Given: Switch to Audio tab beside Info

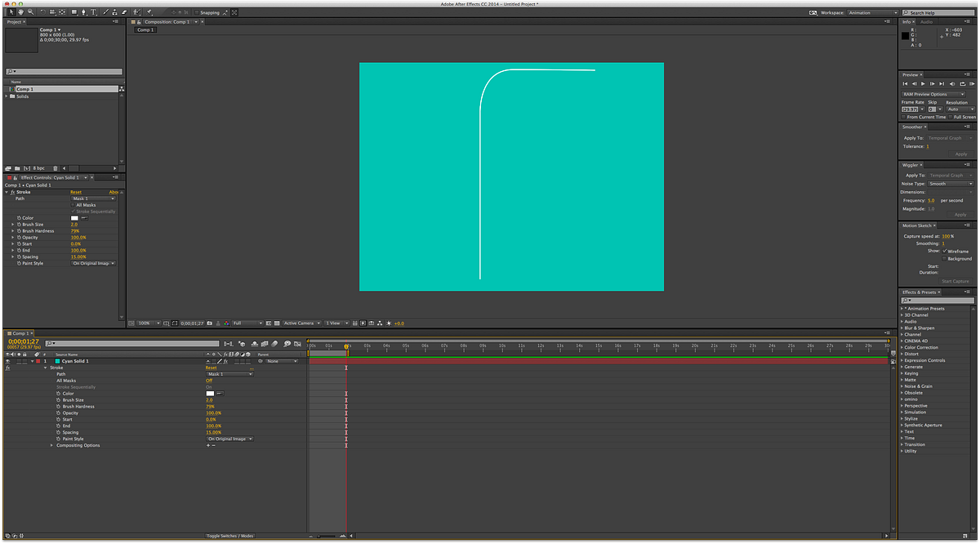Looking at the screenshot, I should (927, 22).
